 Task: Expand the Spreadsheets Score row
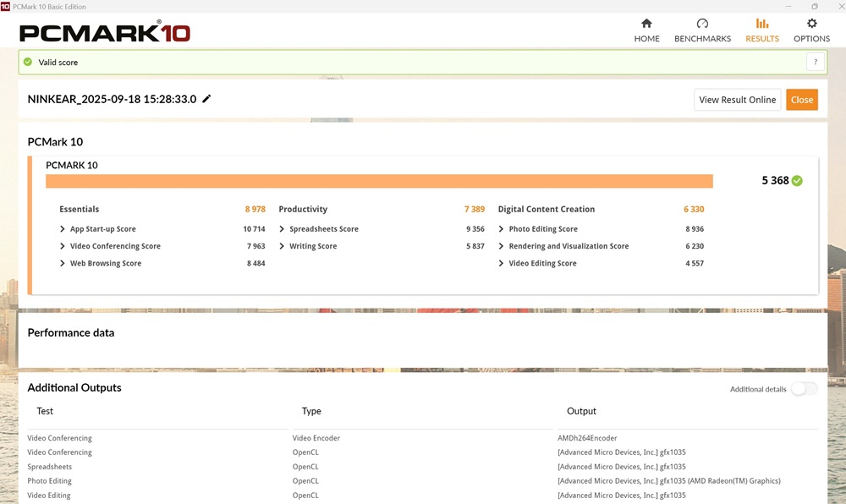[x=282, y=229]
